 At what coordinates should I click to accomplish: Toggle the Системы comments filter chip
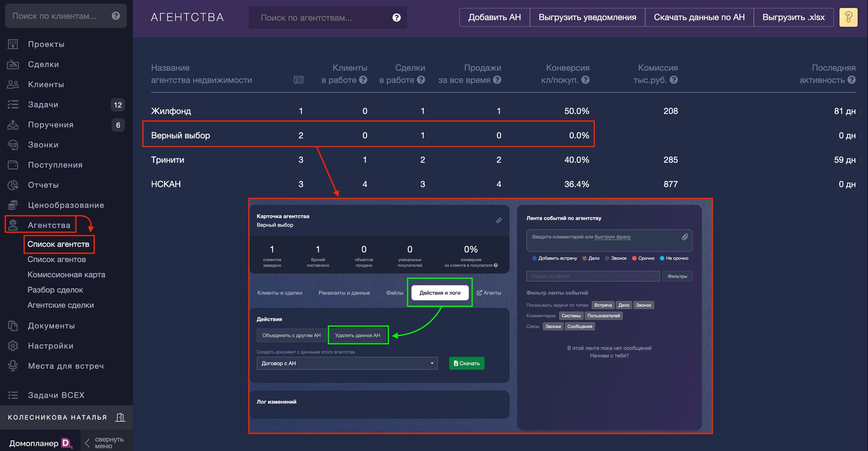pos(571,316)
